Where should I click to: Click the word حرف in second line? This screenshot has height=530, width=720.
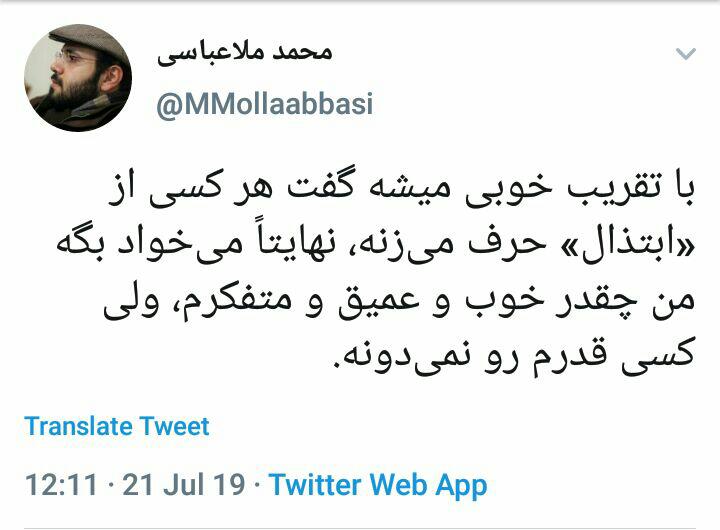(x=507, y=246)
